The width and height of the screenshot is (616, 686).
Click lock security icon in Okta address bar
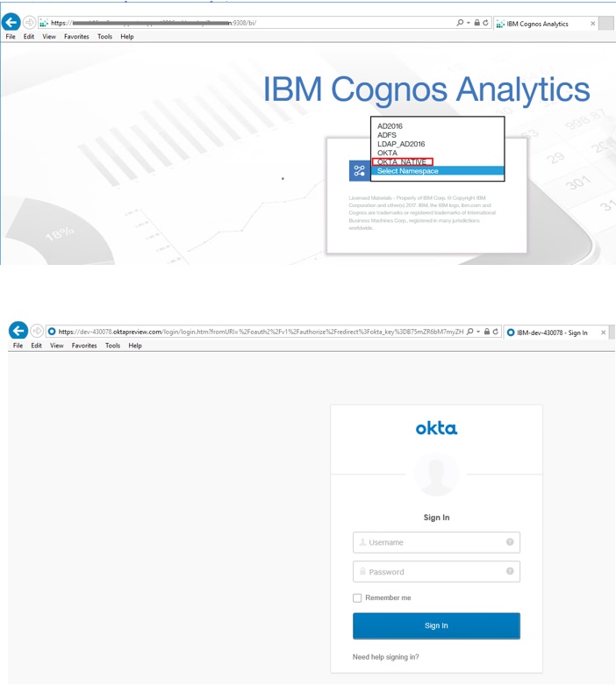(x=486, y=332)
